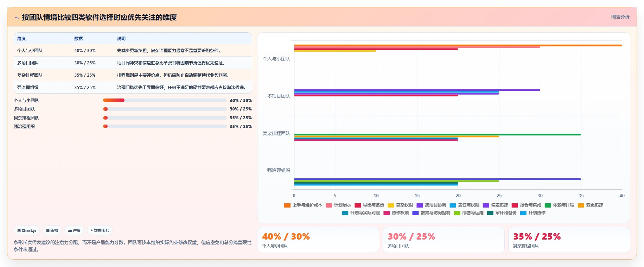Screen dimensions: 644x267
Task: Open the 30% / 25% 多项目团队 data card
Action: click(x=444, y=240)
